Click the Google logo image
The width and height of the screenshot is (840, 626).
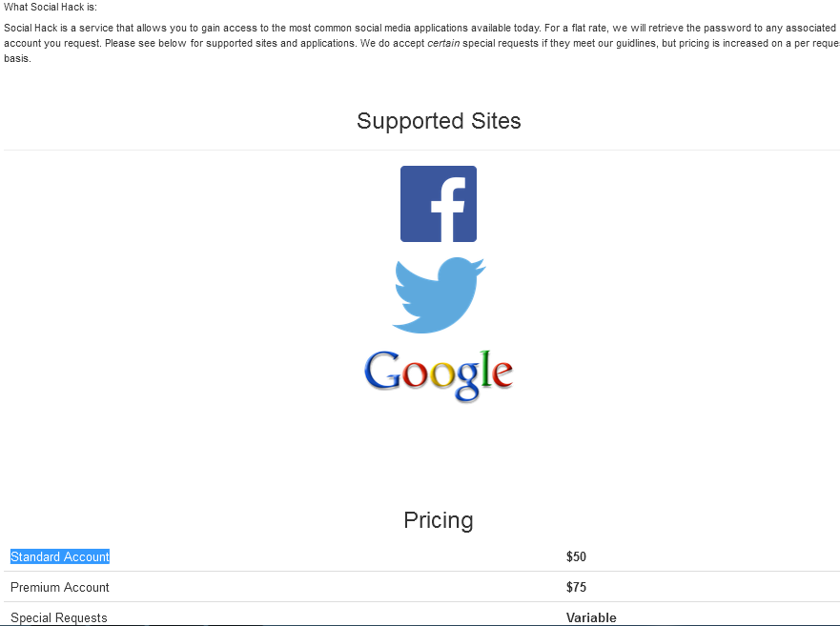click(x=439, y=374)
